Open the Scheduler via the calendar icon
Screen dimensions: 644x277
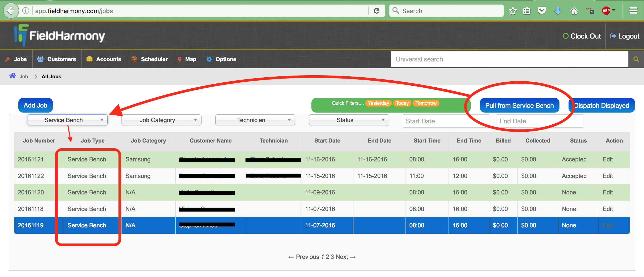[135, 59]
